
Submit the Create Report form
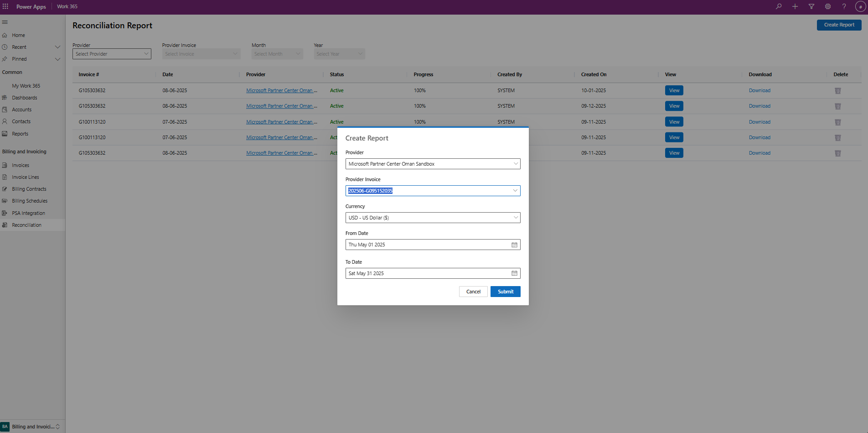[506, 292]
